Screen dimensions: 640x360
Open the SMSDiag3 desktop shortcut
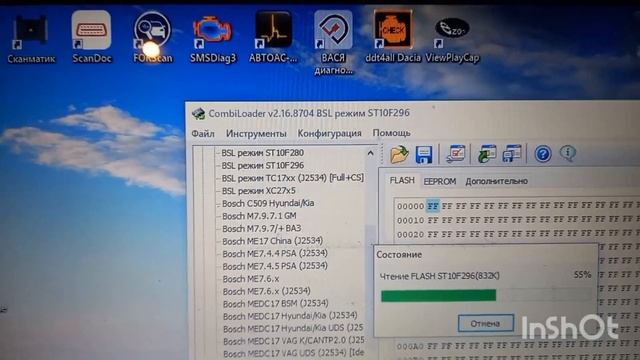[x=213, y=39]
